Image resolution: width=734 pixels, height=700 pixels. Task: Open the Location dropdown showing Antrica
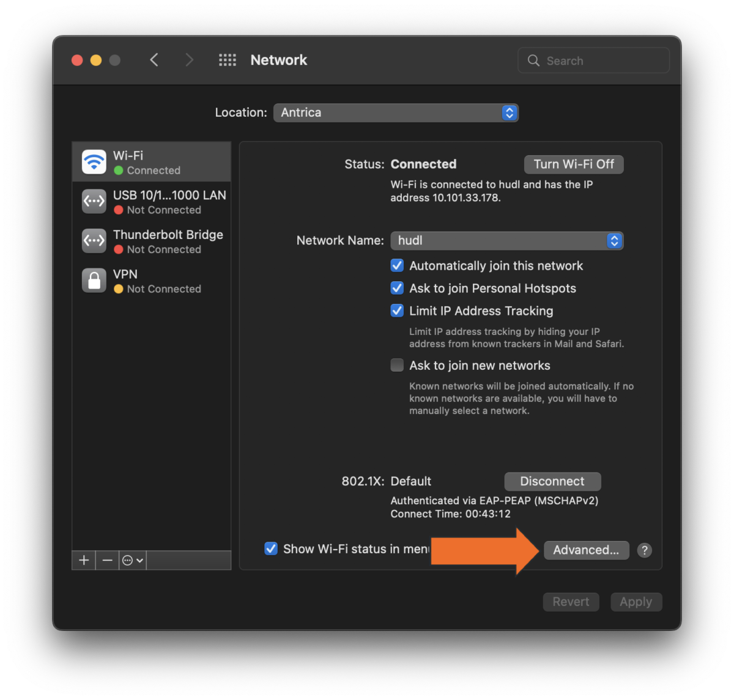pos(509,112)
